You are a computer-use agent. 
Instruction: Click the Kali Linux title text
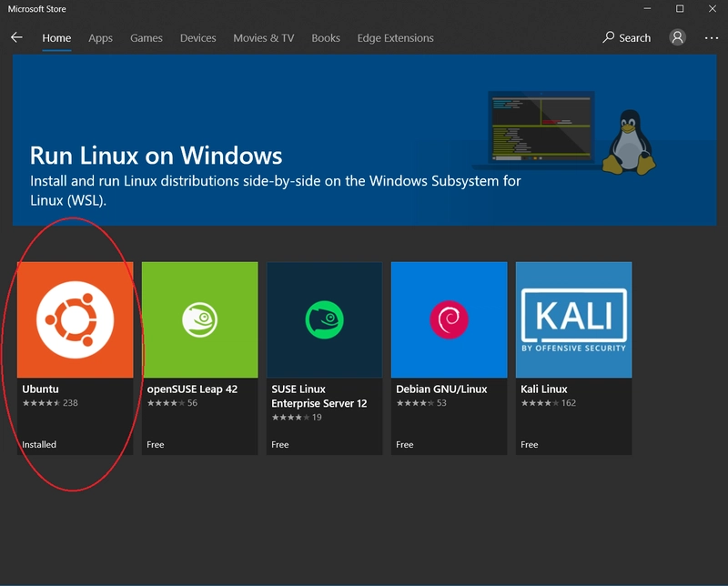point(543,389)
